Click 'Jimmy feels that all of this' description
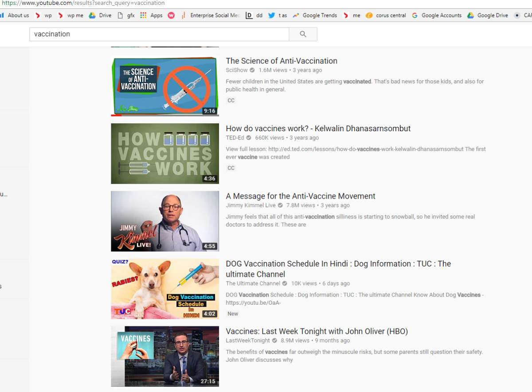 (350, 221)
